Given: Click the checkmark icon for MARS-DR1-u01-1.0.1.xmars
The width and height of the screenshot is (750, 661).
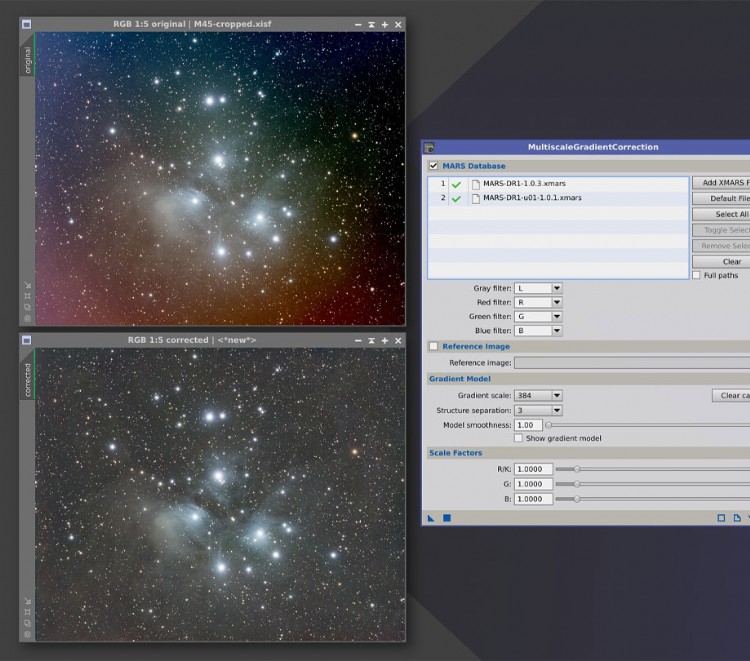Looking at the screenshot, I should tap(456, 198).
